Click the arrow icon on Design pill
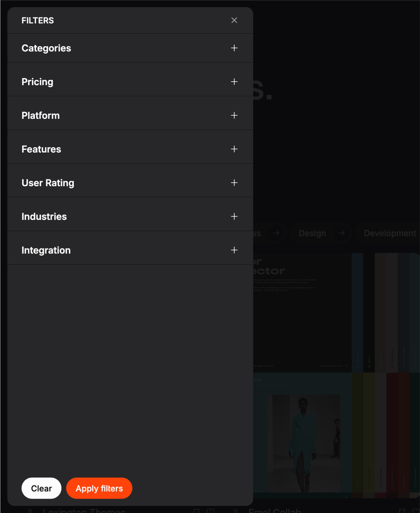The width and height of the screenshot is (420, 513). point(341,233)
